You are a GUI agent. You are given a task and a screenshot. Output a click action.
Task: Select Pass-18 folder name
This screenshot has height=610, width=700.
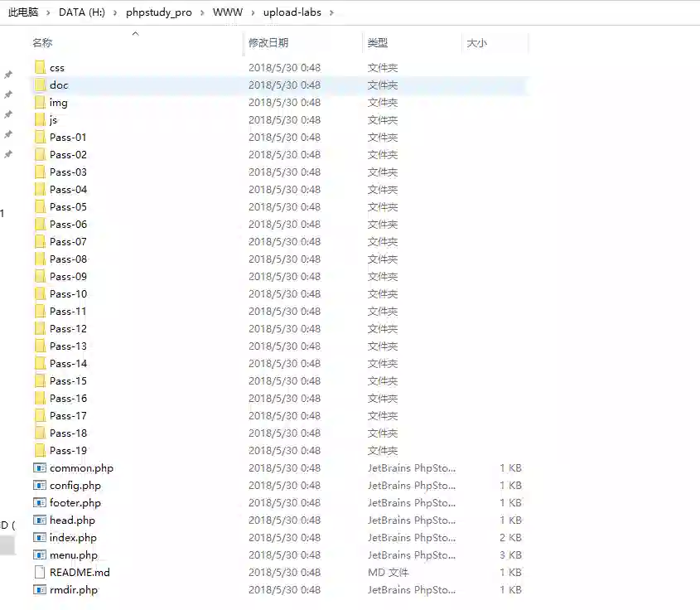(x=68, y=433)
